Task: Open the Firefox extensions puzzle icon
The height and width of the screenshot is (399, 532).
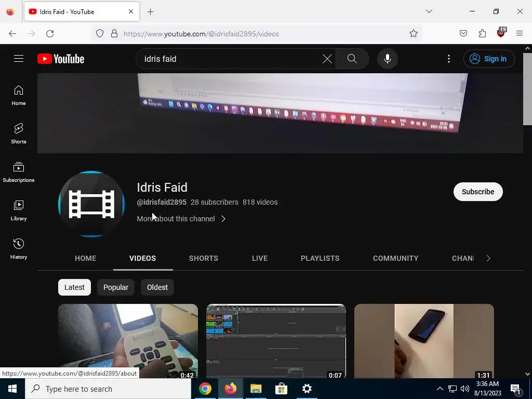Action: click(482, 33)
